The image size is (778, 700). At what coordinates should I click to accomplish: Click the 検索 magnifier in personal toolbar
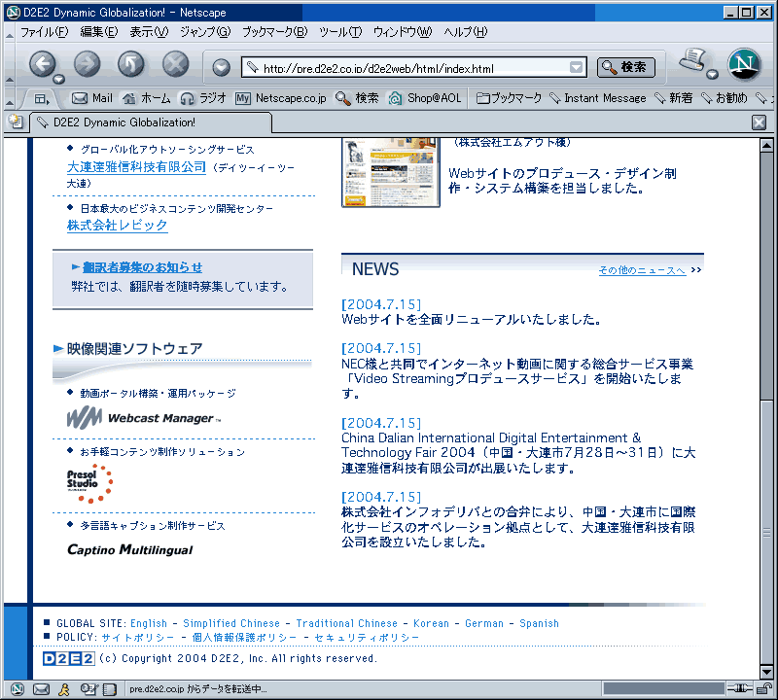pyautogui.click(x=357, y=98)
